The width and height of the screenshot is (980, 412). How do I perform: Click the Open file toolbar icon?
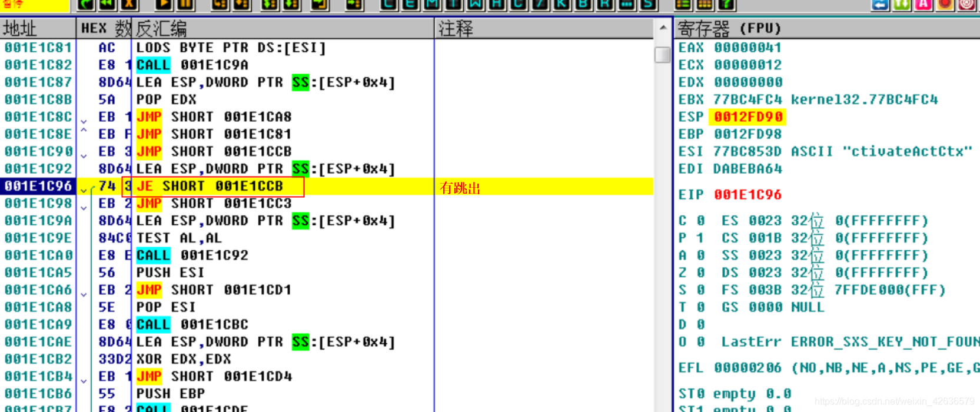click(x=86, y=5)
